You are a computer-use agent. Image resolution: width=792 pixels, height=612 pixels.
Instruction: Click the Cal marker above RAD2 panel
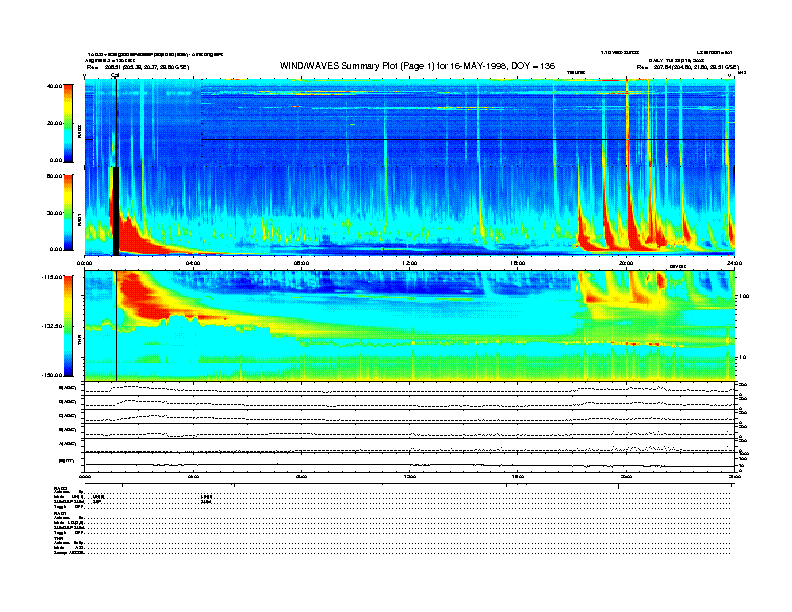115,75
